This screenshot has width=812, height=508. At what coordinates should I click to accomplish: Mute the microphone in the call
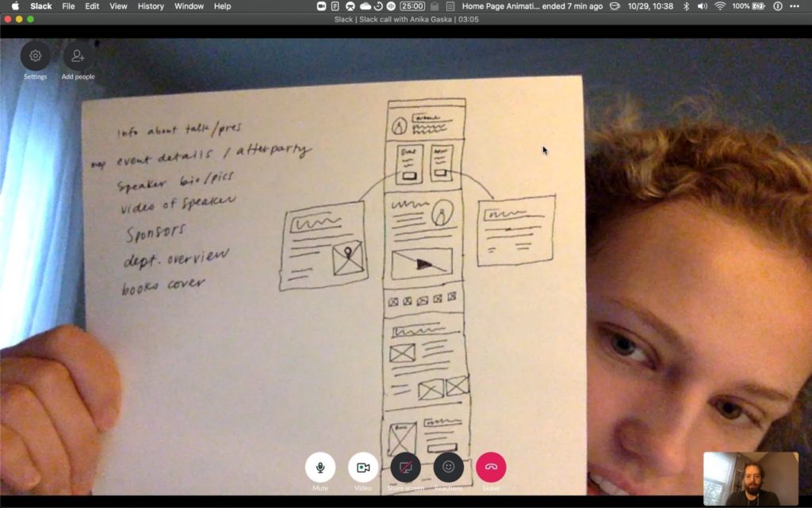320,468
